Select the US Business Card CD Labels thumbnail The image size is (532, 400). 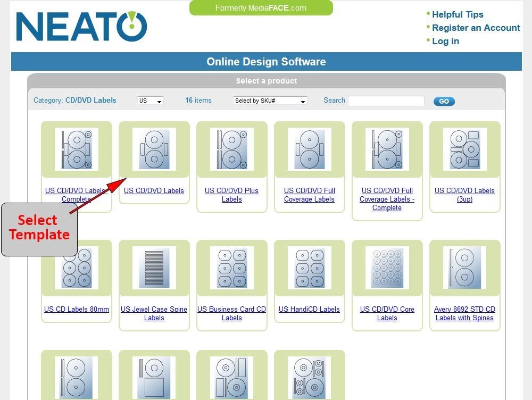click(x=231, y=268)
